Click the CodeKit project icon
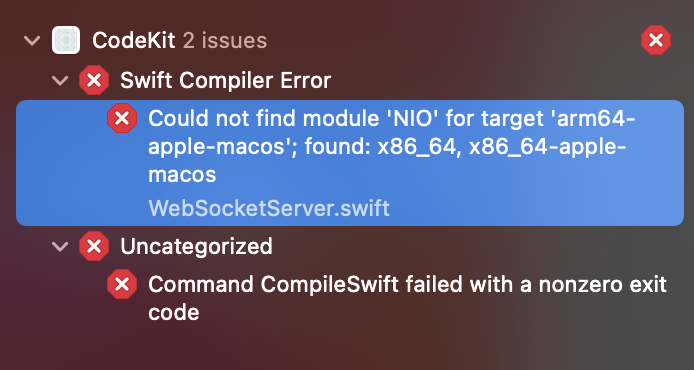The image size is (694, 370). 66,40
